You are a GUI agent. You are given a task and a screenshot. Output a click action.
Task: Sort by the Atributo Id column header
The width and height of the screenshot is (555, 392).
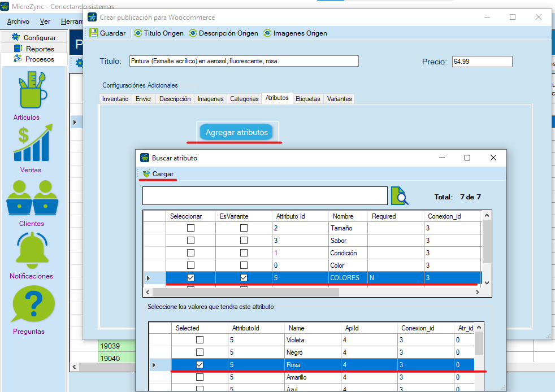(x=300, y=216)
